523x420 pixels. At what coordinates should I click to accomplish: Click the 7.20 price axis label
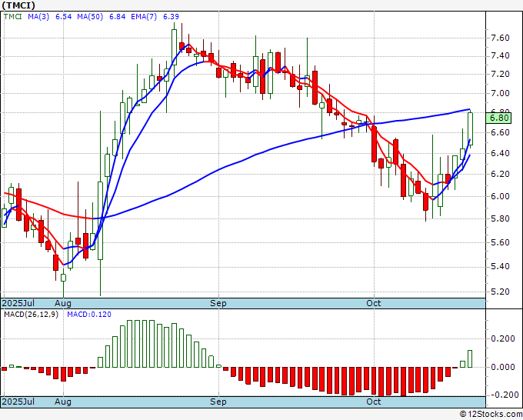coord(501,74)
